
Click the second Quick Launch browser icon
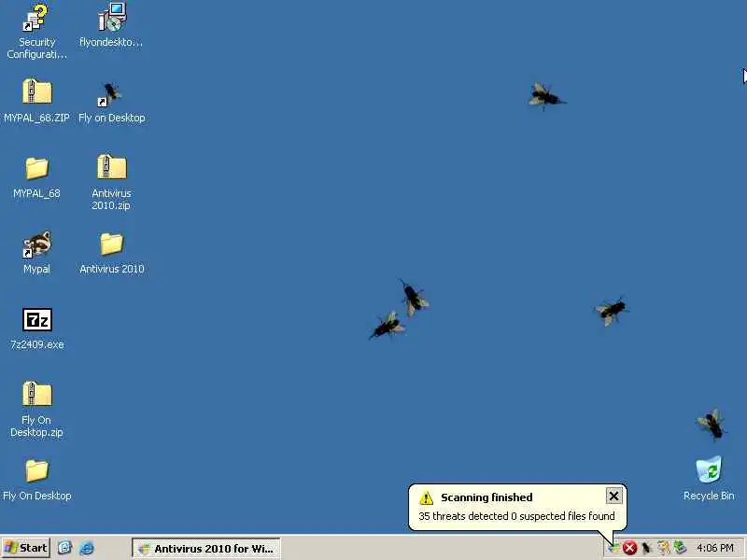[87, 548]
